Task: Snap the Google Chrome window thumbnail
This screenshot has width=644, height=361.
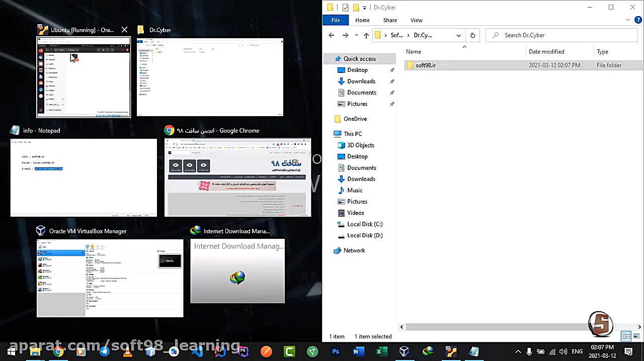Action: pos(237,177)
